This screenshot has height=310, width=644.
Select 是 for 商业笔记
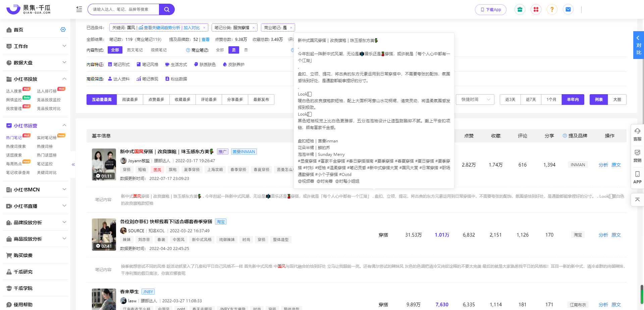(234, 50)
